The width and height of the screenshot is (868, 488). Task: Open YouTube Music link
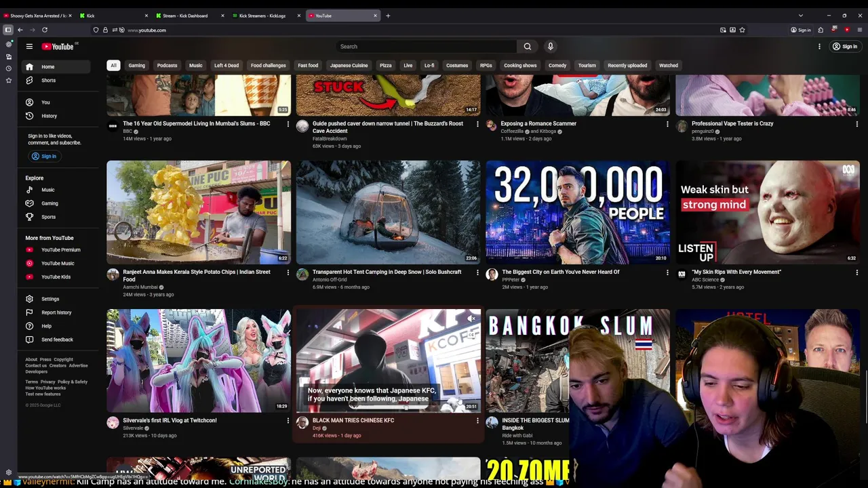click(54, 263)
